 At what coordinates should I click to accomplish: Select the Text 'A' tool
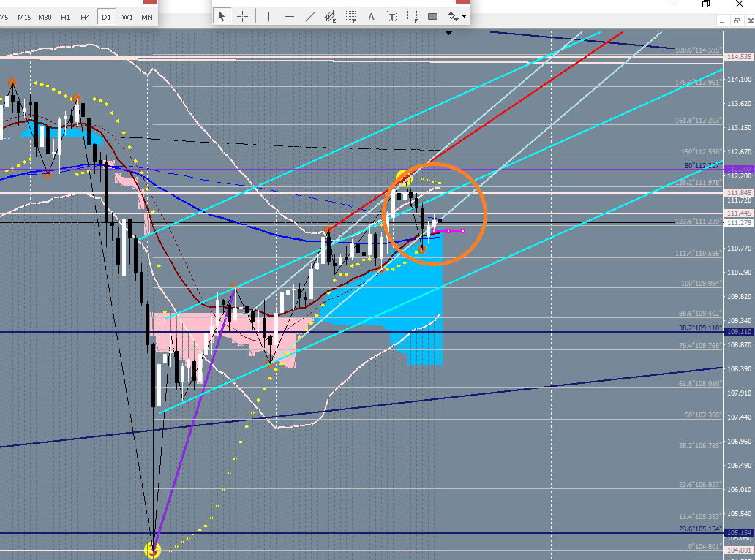[x=371, y=16]
